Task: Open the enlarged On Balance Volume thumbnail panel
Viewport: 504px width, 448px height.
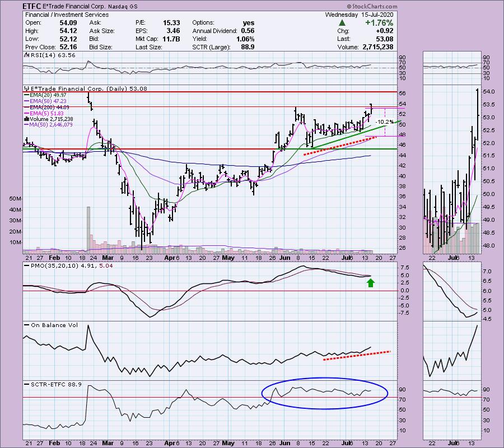Action: pos(452,350)
